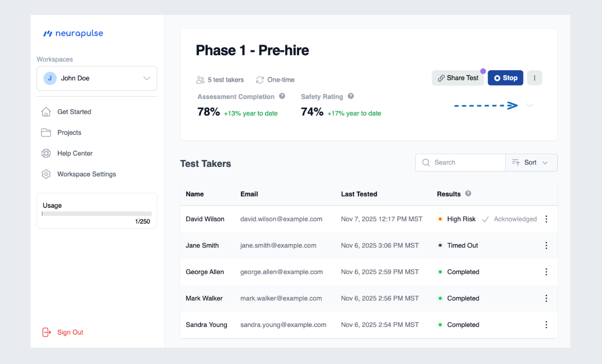Screen dimensions: 602x364
Task: Expand the John Doe workspace dropdown
Action: point(147,78)
